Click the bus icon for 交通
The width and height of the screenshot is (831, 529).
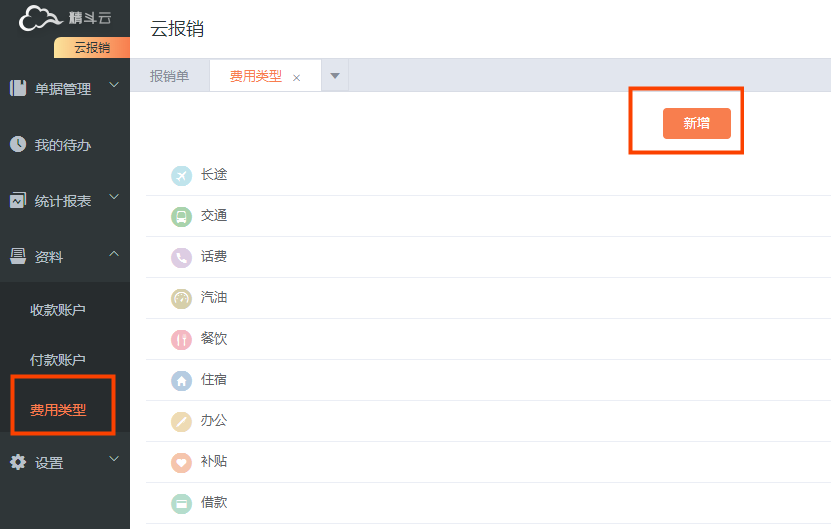click(181, 216)
